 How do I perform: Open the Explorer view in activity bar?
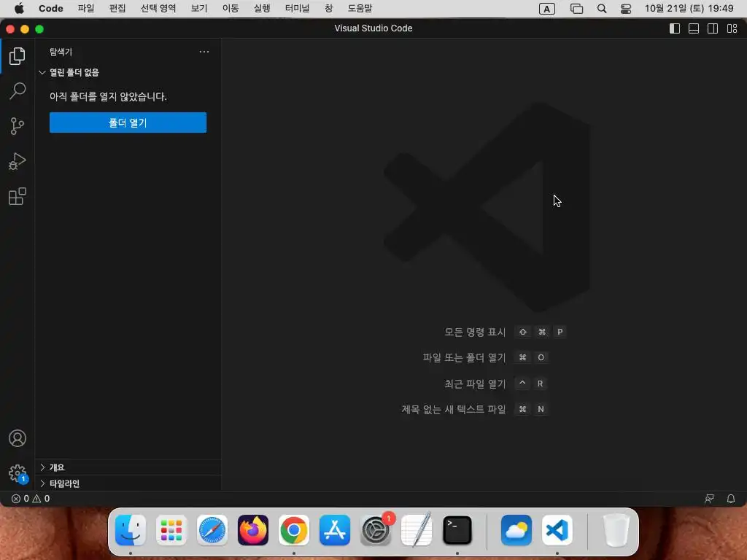pyautogui.click(x=18, y=56)
